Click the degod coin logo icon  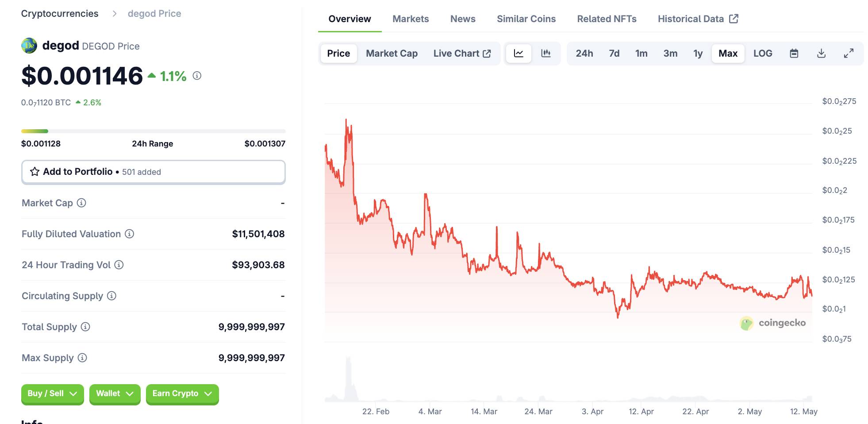[x=29, y=46]
